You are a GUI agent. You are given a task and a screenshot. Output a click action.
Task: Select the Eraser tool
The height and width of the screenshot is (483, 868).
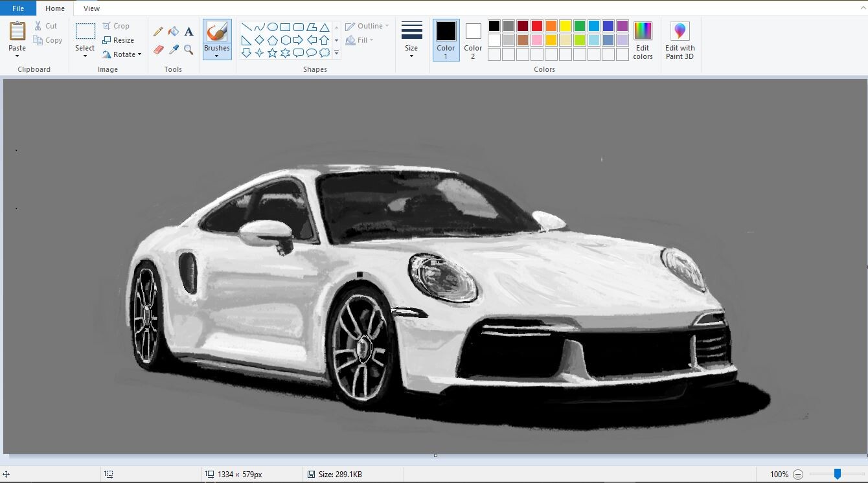pos(158,49)
